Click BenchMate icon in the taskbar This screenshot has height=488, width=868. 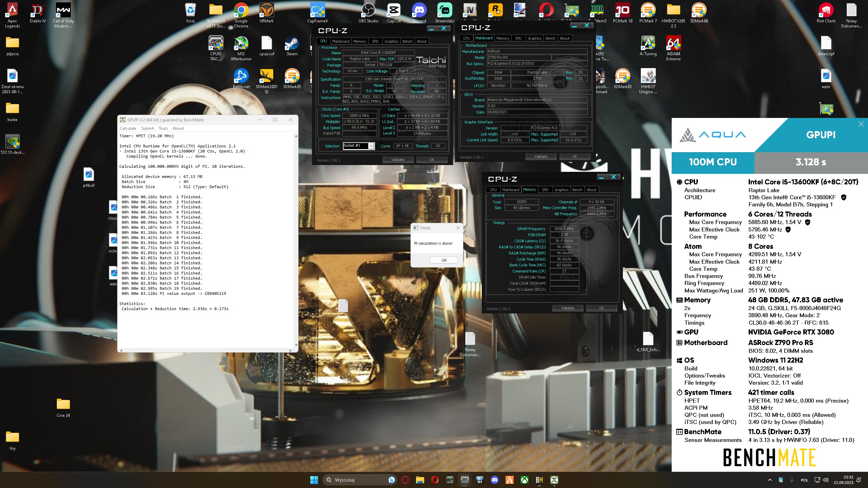point(539,480)
